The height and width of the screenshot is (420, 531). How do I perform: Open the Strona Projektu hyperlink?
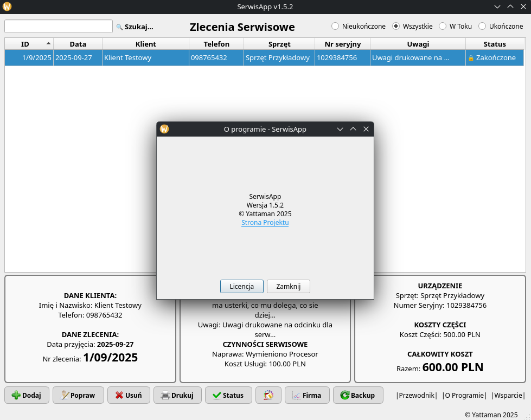(265, 222)
